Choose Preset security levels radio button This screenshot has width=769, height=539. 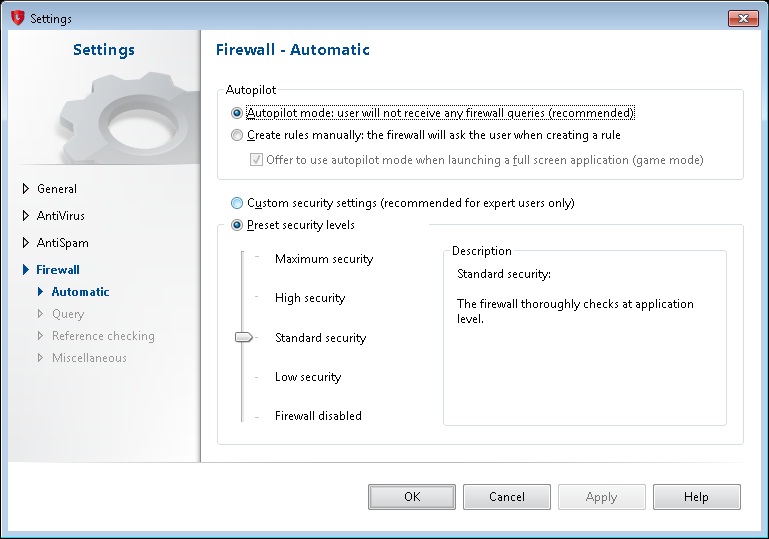237,225
